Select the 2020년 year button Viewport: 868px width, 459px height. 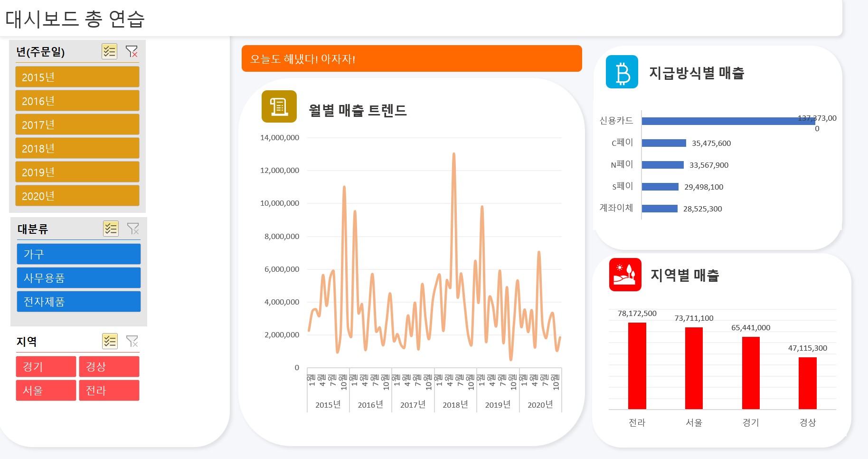77,195
